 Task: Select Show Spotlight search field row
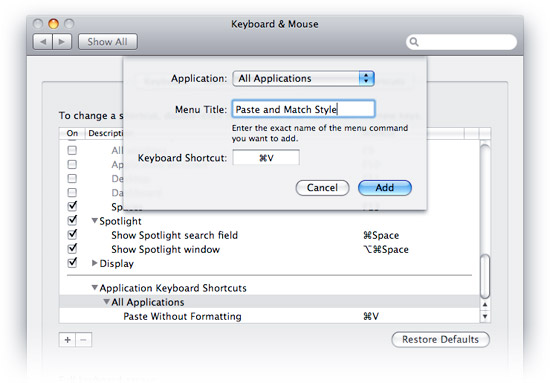269,235
